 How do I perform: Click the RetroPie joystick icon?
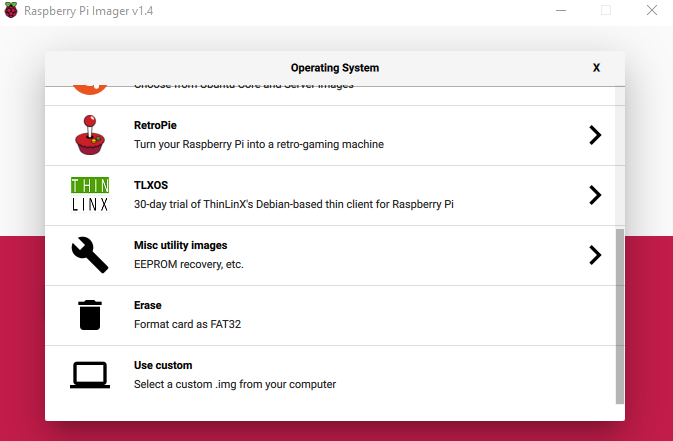point(90,135)
